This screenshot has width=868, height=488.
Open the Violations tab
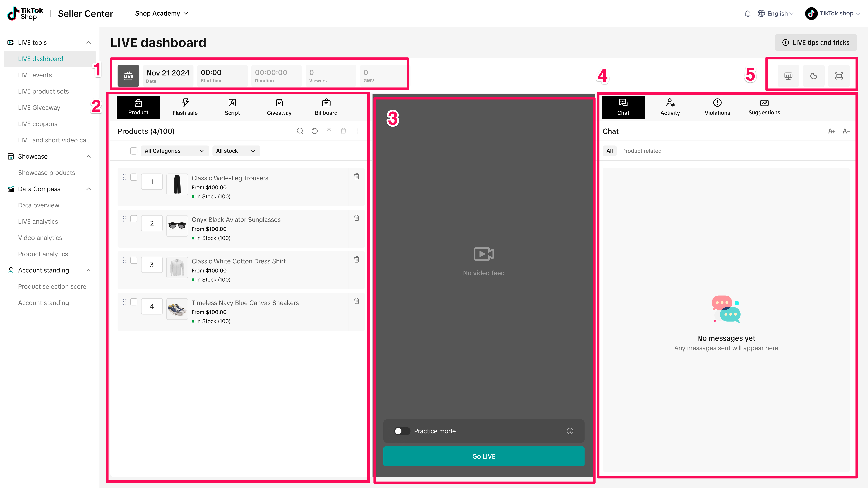click(717, 107)
